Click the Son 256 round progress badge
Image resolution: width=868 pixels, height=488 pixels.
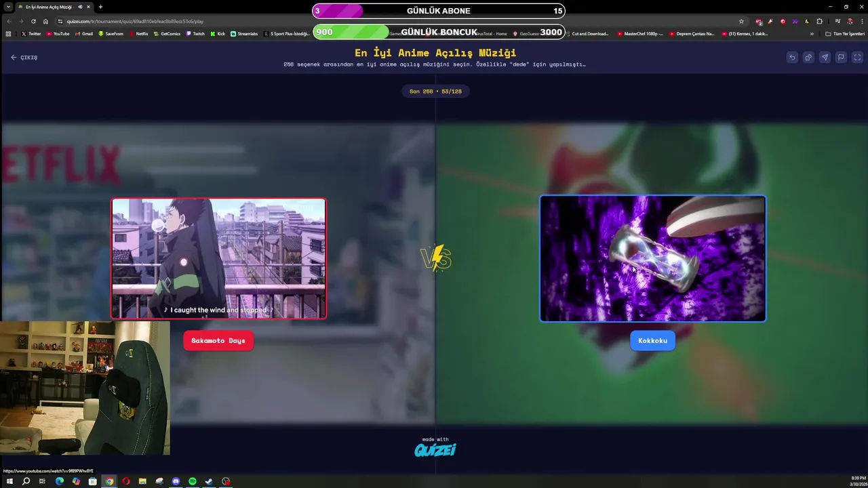(435, 91)
